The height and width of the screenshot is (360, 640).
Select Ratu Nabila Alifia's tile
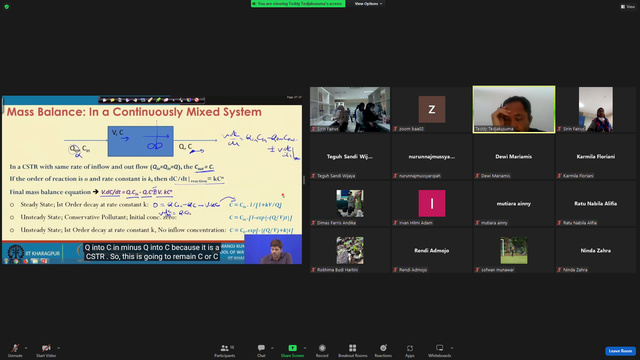596,203
